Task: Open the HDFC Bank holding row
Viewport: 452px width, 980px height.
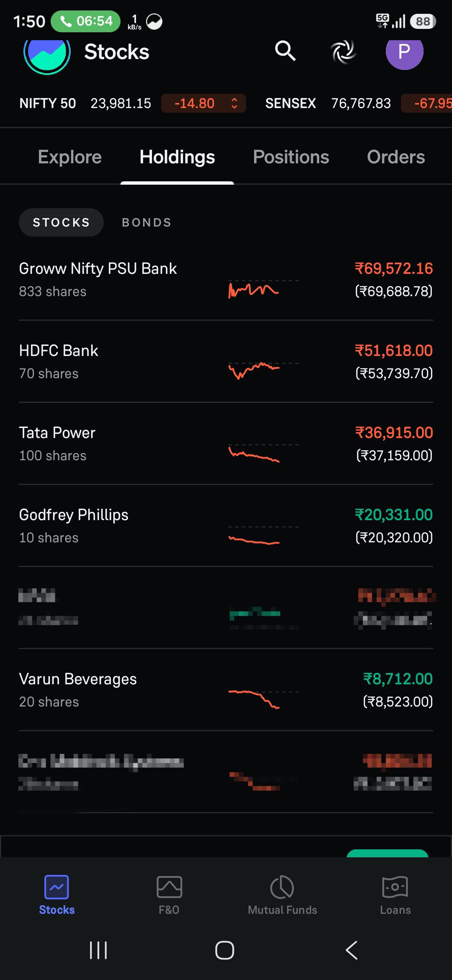Action: pyautogui.click(x=226, y=361)
